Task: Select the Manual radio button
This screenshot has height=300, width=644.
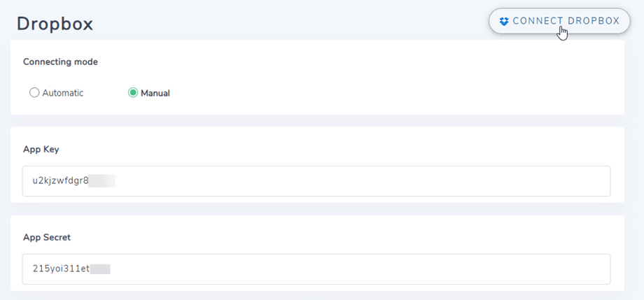Action: (133, 93)
